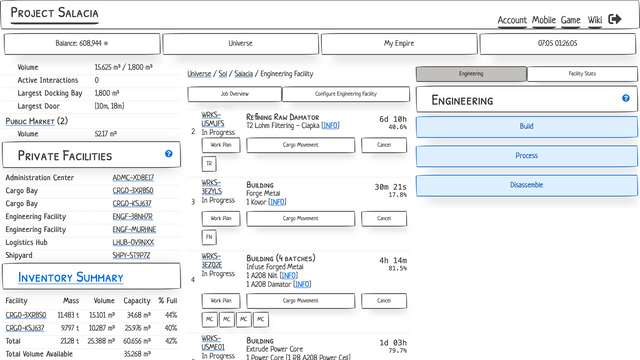Click the Disassemble button
This screenshot has width=640, height=360.
[527, 185]
